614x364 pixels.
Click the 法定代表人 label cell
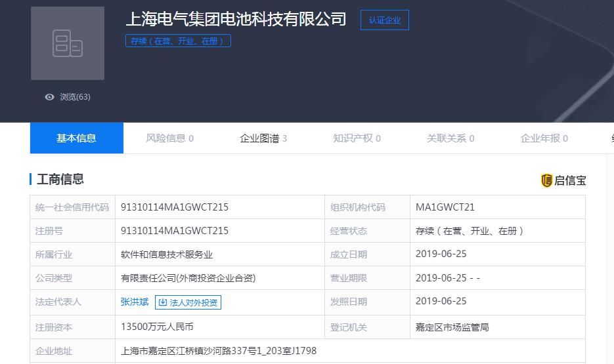72,302
